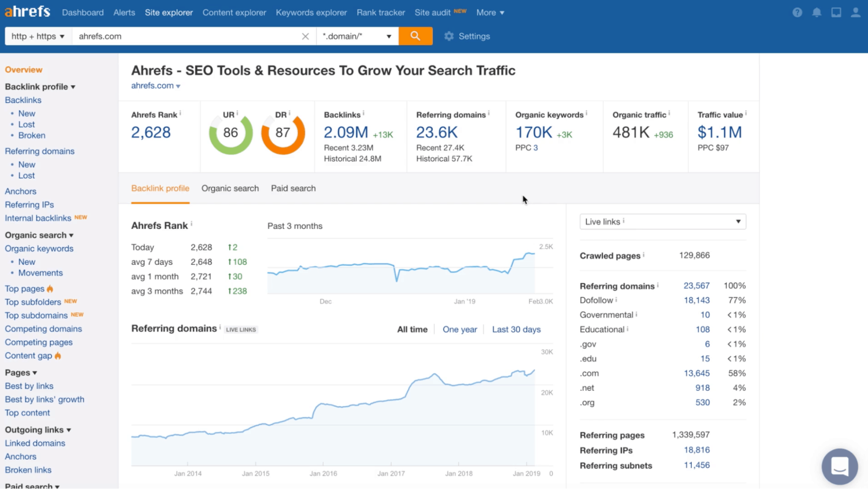Click the help question mark icon
The width and height of the screenshot is (868, 489).
(x=797, y=12)
